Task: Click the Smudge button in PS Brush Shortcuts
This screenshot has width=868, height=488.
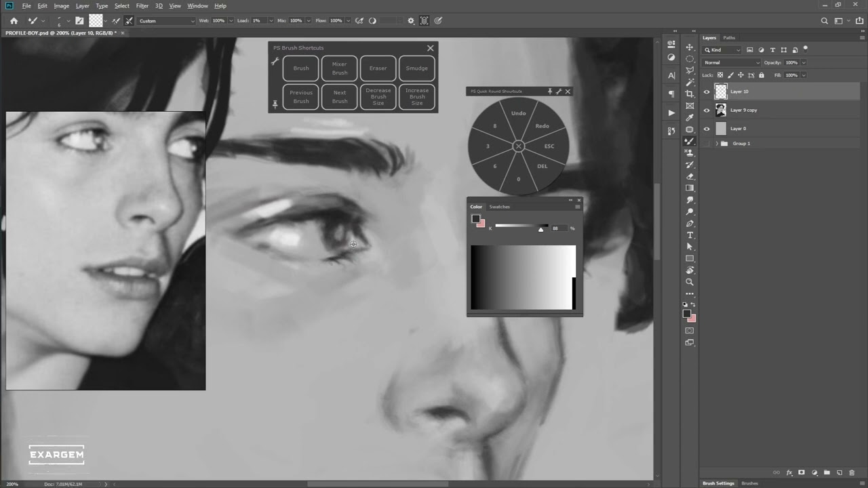Action: point(416,68)
